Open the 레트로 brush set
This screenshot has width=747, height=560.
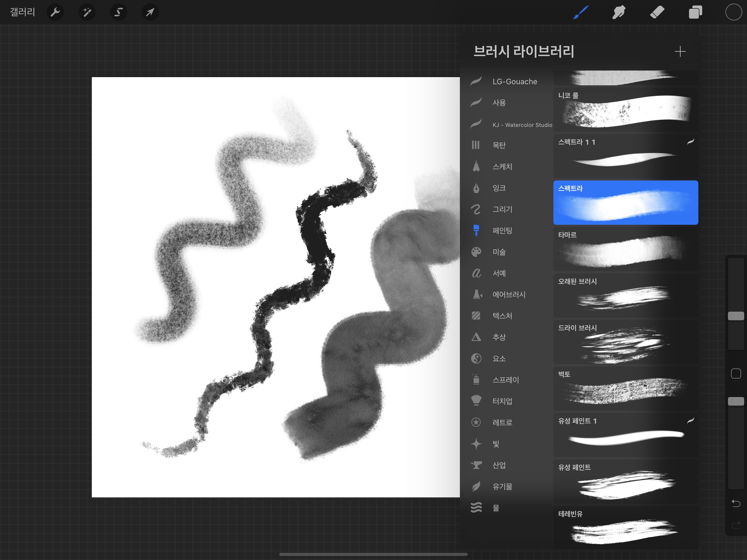507,422
